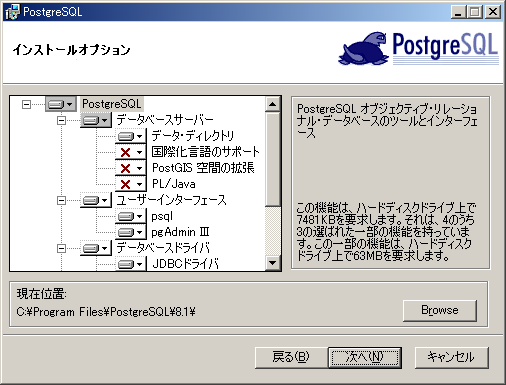This screenshot has width=506, height=385.
Task: Collapse the PostgreSQL root tree node
Action: click(26, 104)
